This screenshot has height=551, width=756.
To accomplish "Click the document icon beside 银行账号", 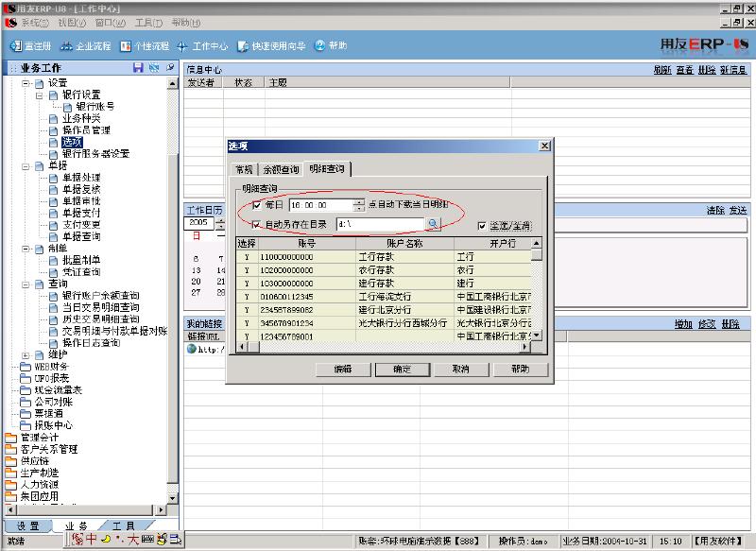I will [x=67, y=107].
